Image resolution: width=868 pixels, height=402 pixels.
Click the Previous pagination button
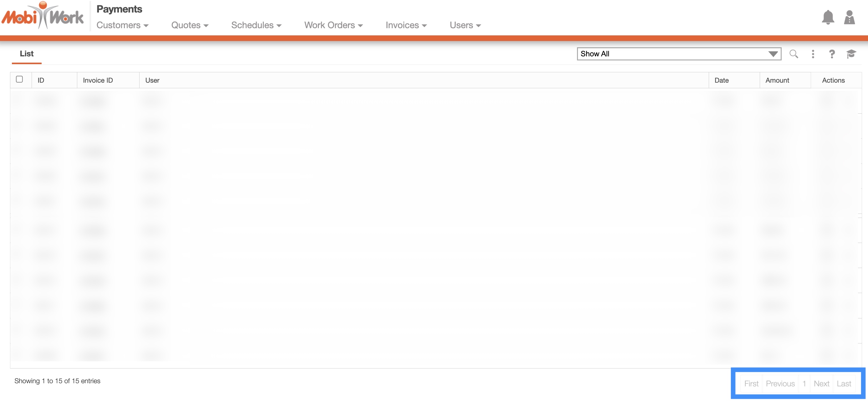click(780, 384)
